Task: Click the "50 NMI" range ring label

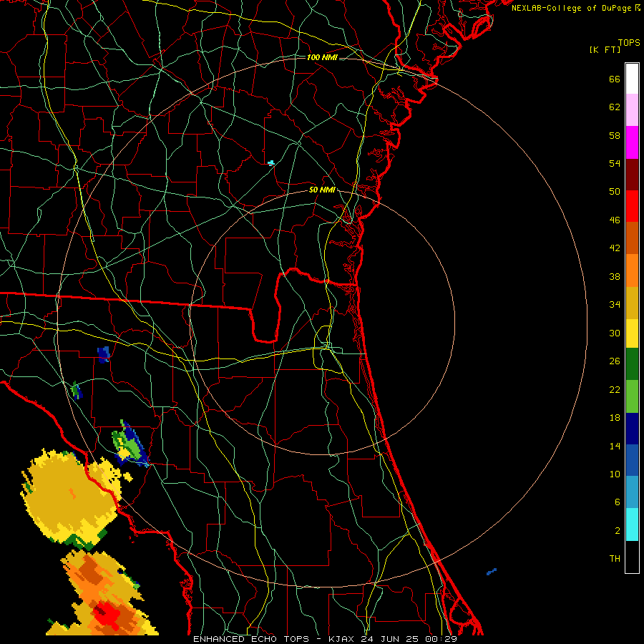Action: (322, 190)
